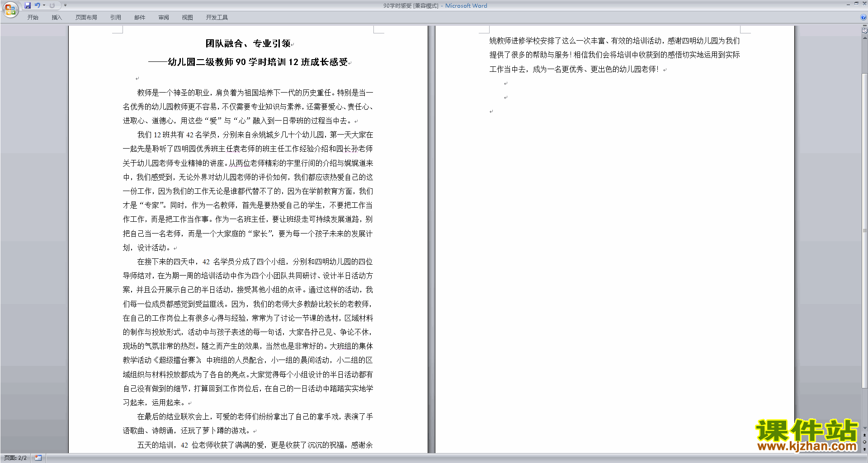Click paragraph starting 我们12班共有42名学员
Viewport: 868px width, 463px height.
tap(248, 191)
